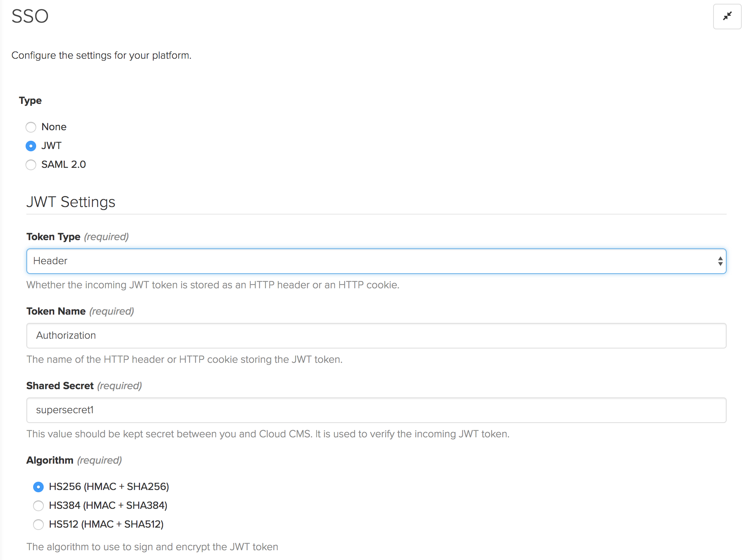This screenshot has width=747, height=560.
Task: Click the SAML 2.0 label text
Action: coord(64,164)
